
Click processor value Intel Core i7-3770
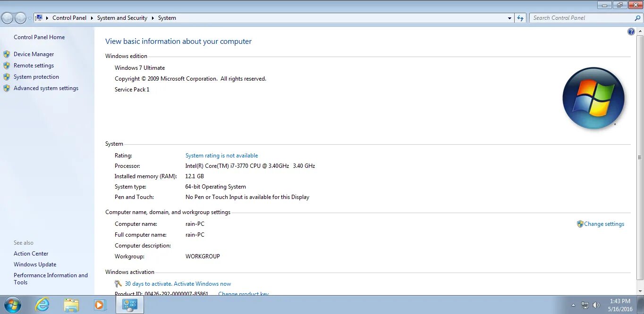(250, 166)
